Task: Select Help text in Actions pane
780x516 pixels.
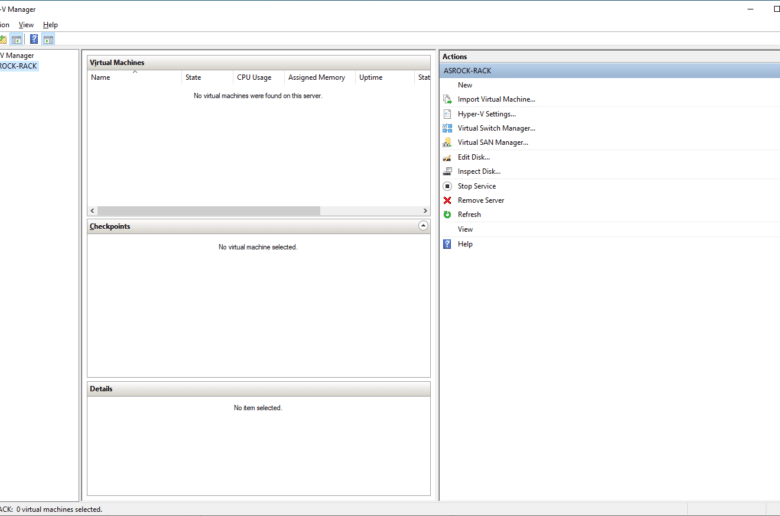Action: (465, 244)
